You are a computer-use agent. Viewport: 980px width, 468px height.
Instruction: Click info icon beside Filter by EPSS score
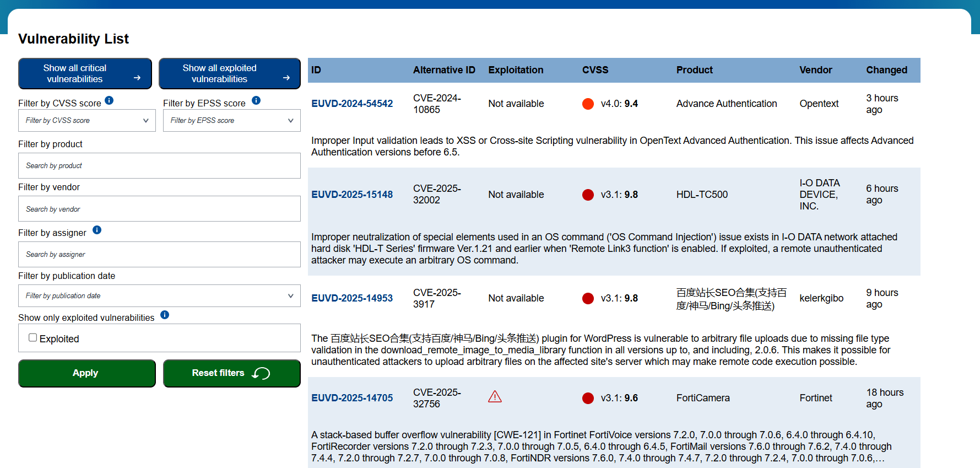(256, 100)
